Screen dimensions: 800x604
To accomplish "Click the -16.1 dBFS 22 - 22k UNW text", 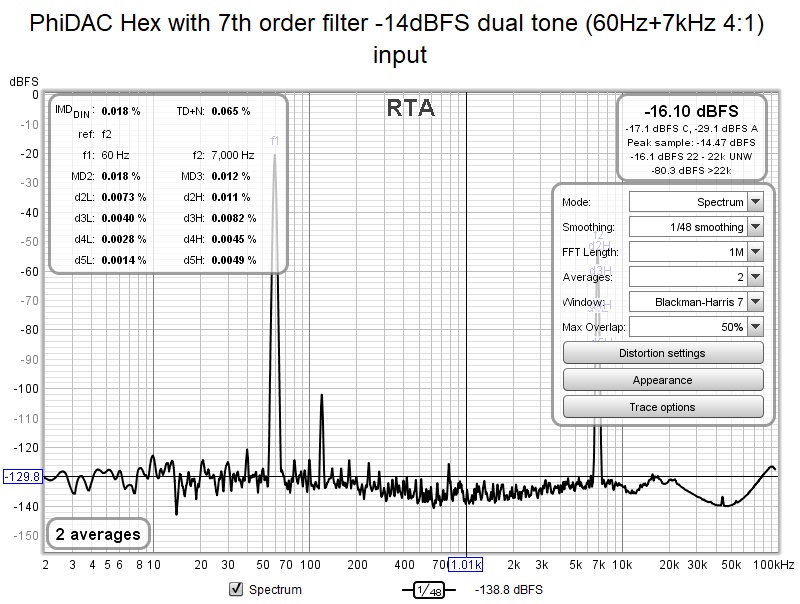I will (x=691, y=157).
